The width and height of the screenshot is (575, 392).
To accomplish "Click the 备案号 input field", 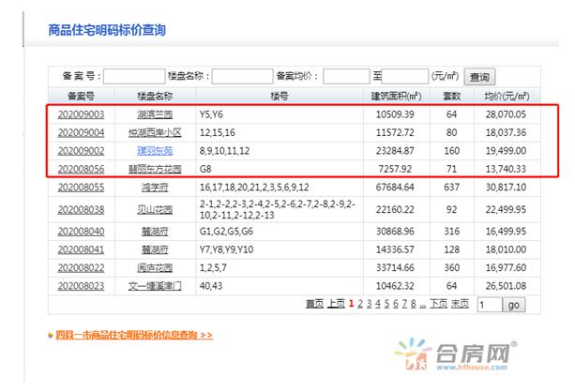I will pyautogui.click(x=132, y=77).
